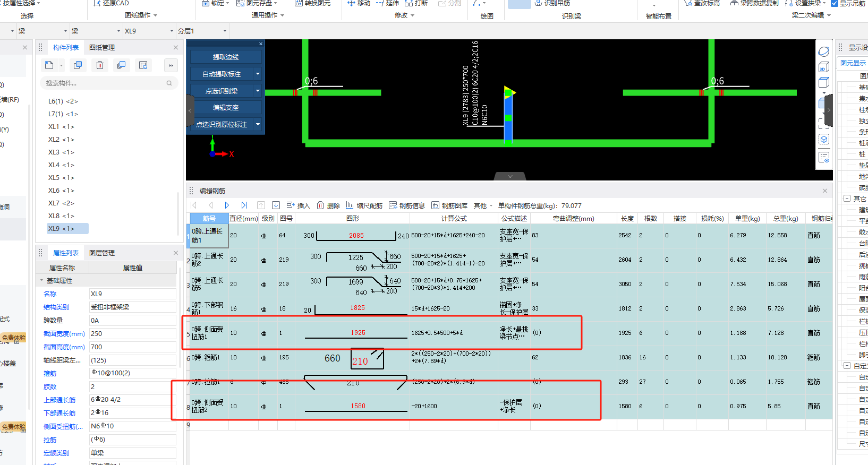Click the 点选识别梁 button
This screenshot has width=868, height=465.
[x=222, y=91]
